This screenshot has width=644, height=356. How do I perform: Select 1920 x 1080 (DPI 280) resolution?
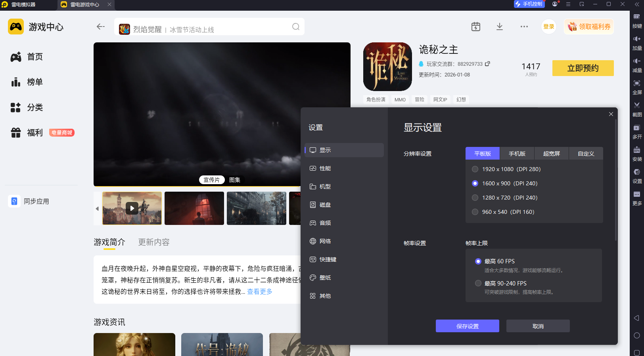(475, 169)
